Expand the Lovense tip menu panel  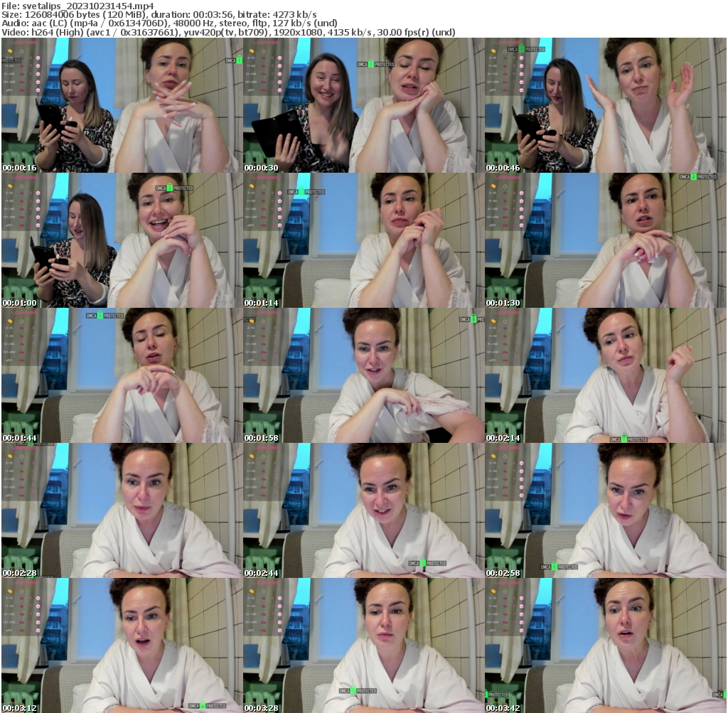tap(21, 68)
